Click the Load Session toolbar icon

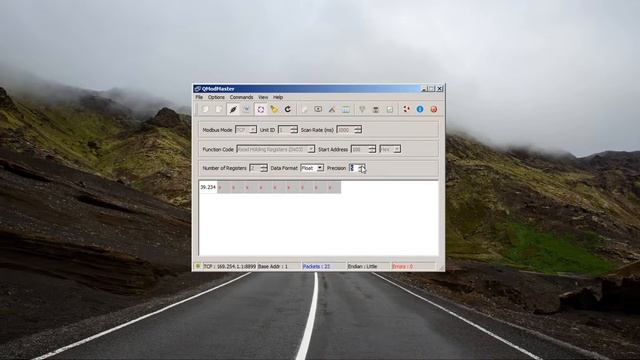click(x=205, y=109)
